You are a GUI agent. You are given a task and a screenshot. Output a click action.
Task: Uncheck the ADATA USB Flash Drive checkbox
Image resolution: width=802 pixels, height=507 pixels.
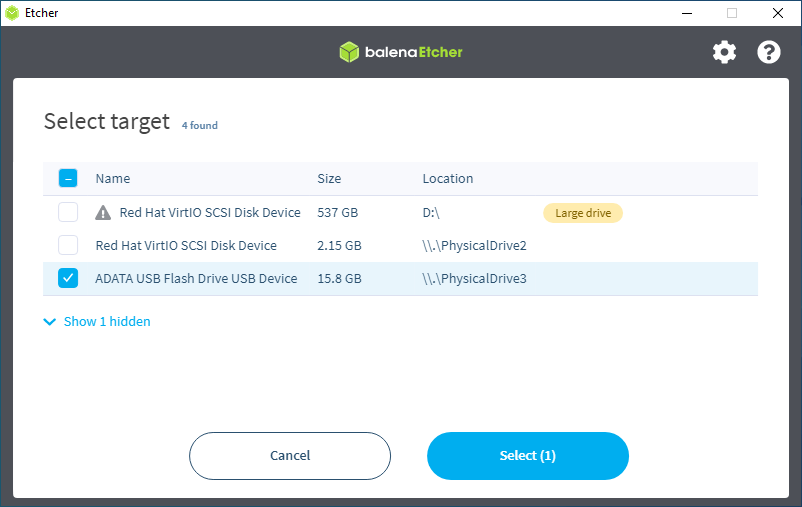(x=68, y=279)
